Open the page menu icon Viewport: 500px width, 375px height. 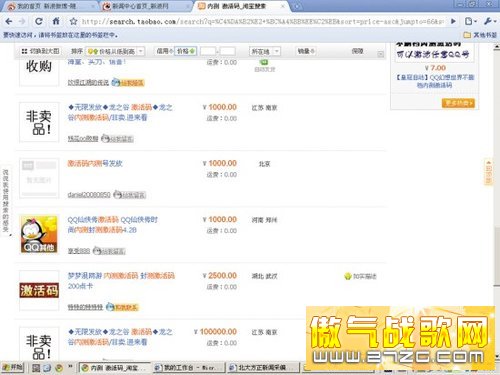[470, 22]
